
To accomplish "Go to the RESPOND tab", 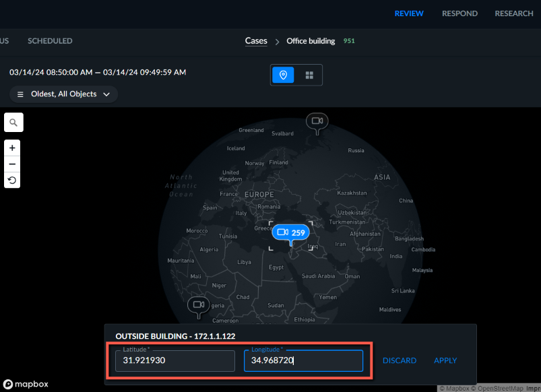I will click(x=459, y=13).
